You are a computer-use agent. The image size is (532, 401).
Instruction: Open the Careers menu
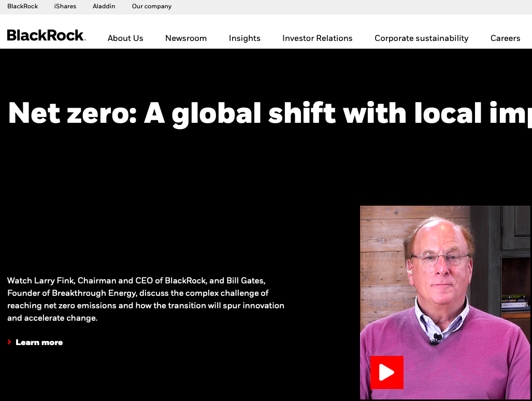(x=505, y=38)
